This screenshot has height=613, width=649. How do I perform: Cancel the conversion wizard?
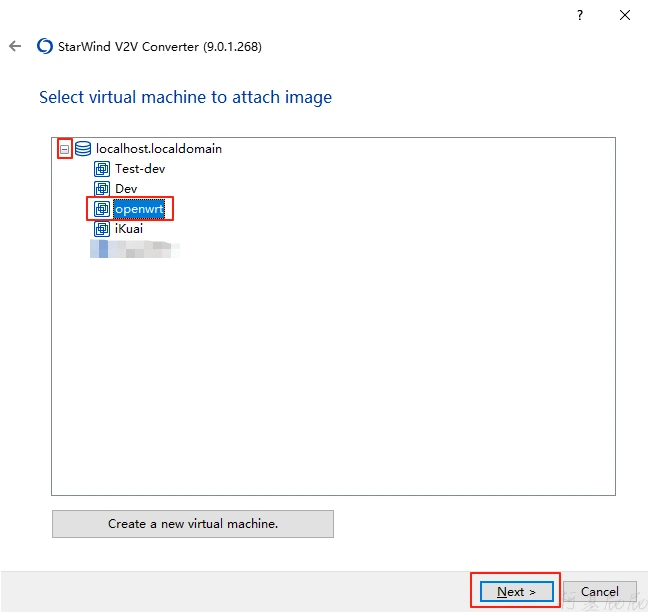[x=600, y=591]
